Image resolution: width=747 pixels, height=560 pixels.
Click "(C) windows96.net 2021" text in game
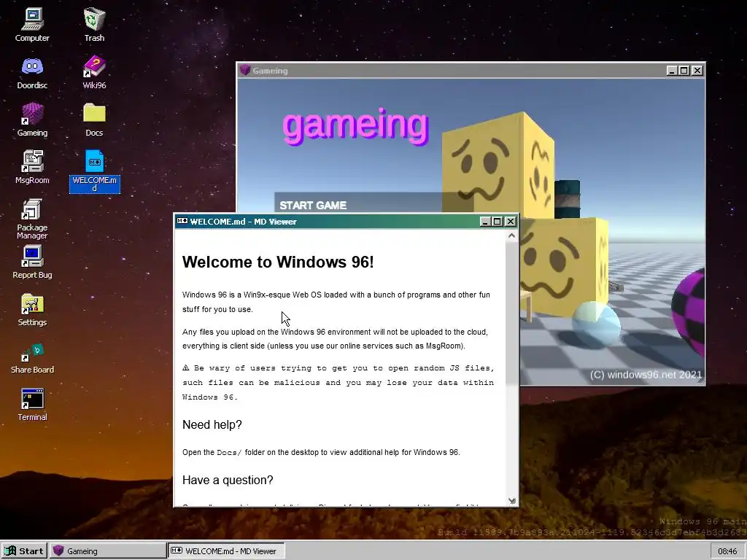coord(646,375)
